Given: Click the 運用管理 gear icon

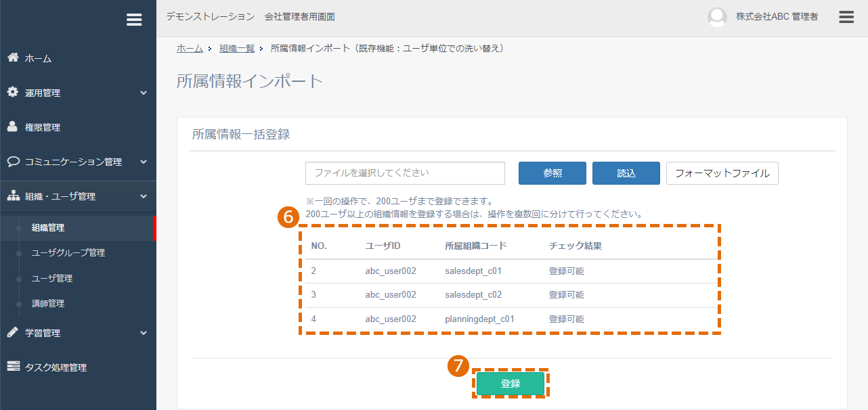Looking at the screenshot, I should pyautogui.click(x=13, y=92).
